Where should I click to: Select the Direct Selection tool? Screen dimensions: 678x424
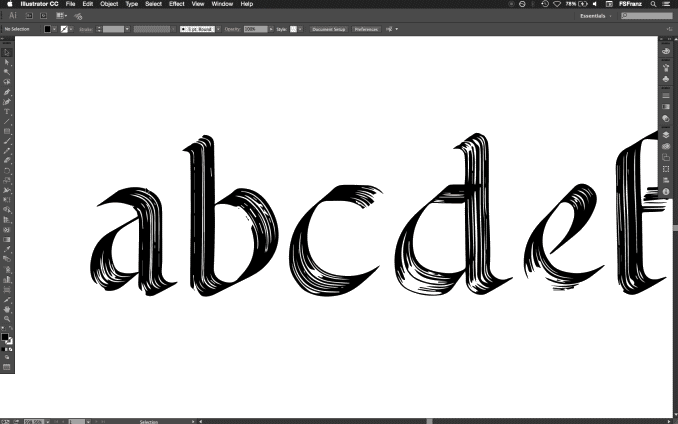6,63
